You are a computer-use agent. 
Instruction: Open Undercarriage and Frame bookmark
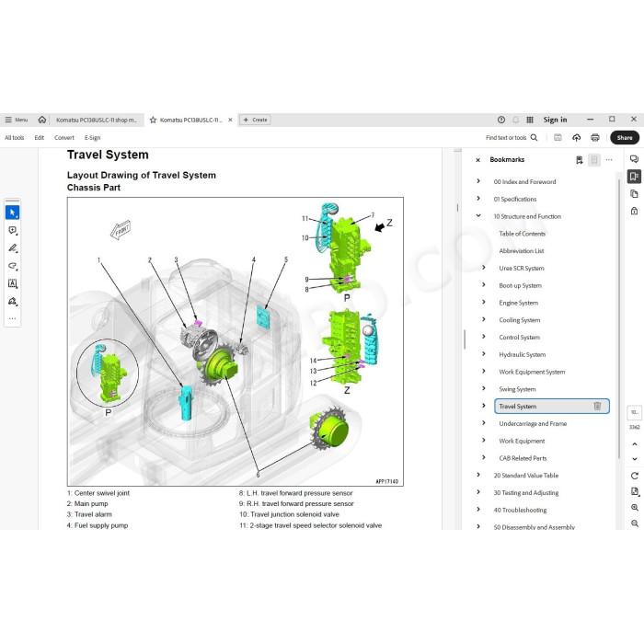[533, 423]
